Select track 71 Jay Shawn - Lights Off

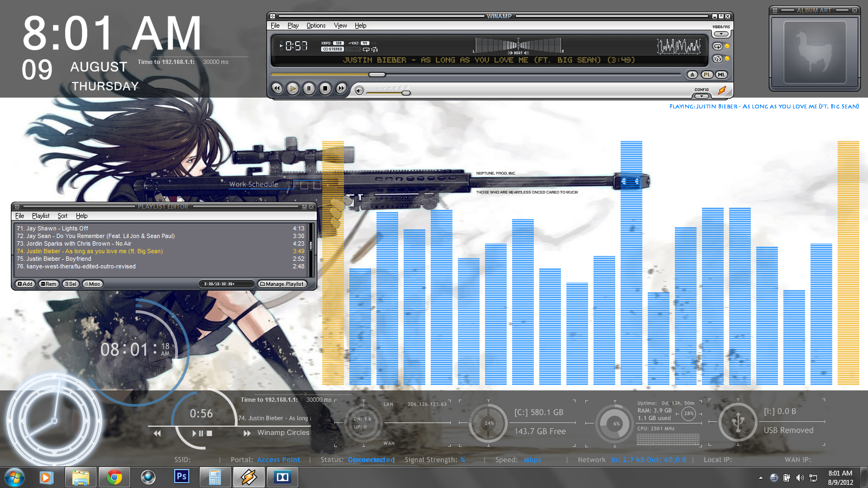(x=160, y=229)
